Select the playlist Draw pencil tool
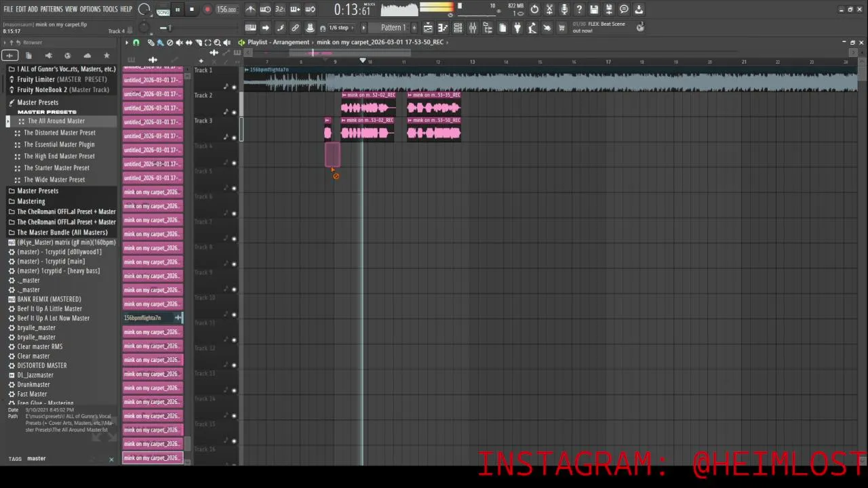The height and width of the screenshot is (488, 868). pyautogui.click(x=151, y=43)
